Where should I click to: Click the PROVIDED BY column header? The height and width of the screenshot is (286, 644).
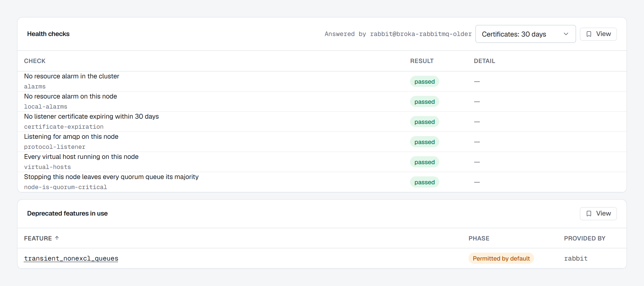[x=585, y=238]
